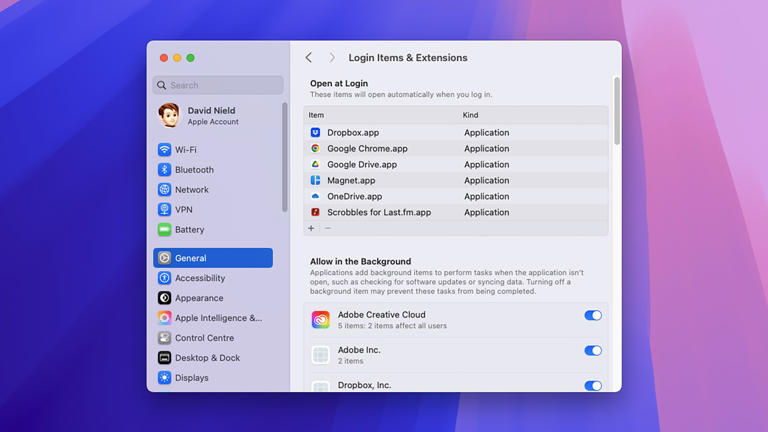
Task: Select the Google Drive.app row name
Action: tap(362, 165)
